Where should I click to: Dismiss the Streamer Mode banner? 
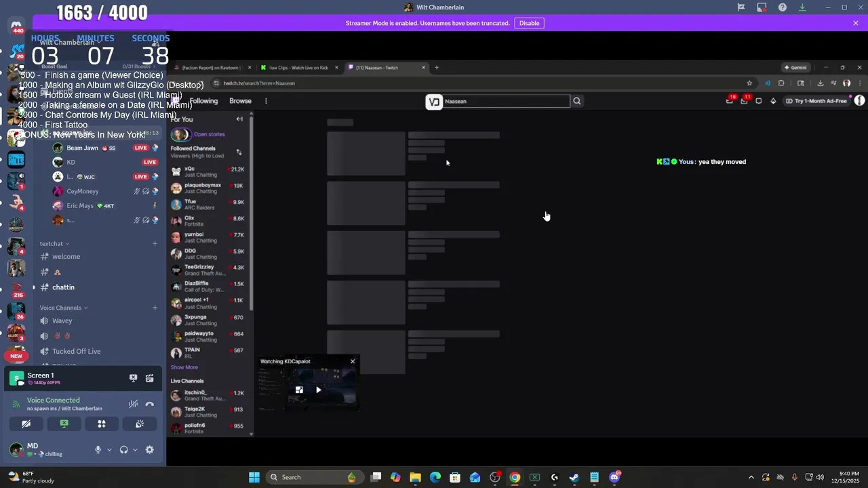(x=856, y=23)
